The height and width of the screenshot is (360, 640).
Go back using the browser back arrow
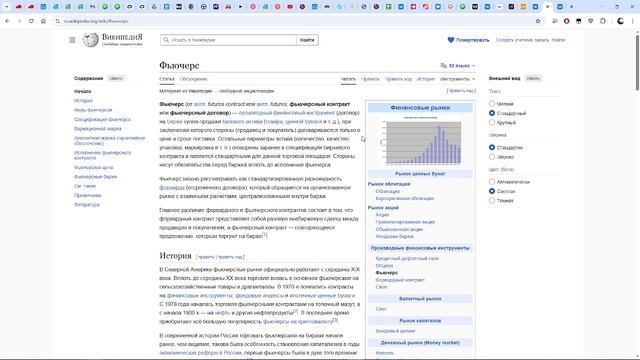click(7, 21)
